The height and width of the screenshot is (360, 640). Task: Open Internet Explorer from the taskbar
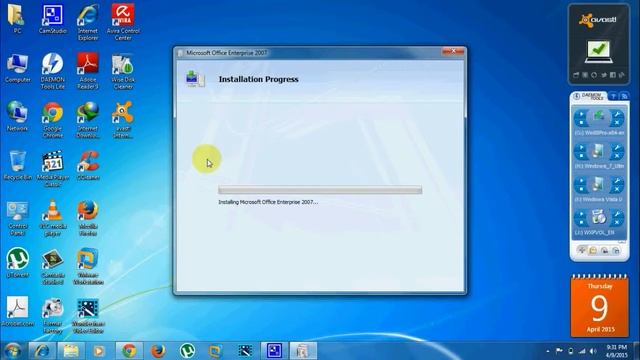(x=42, y=351)
